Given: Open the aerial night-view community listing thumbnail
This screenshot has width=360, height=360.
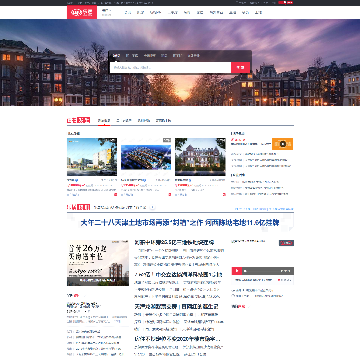Looking at the screenshot, I should [x=146, y=157].
